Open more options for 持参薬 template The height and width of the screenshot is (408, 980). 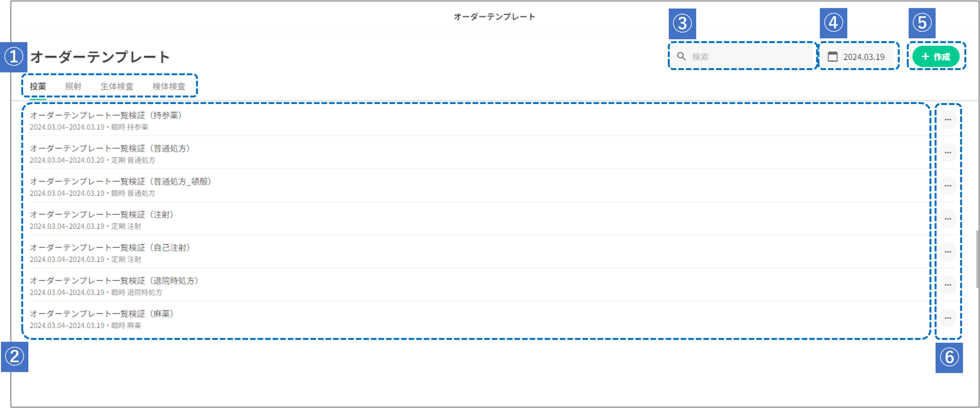948,120
